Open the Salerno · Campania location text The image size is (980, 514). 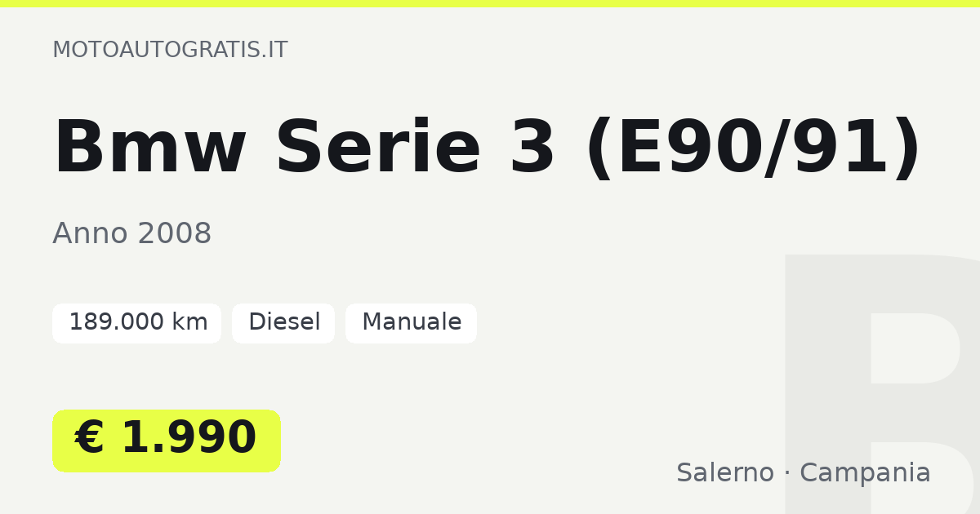point(804,473)
